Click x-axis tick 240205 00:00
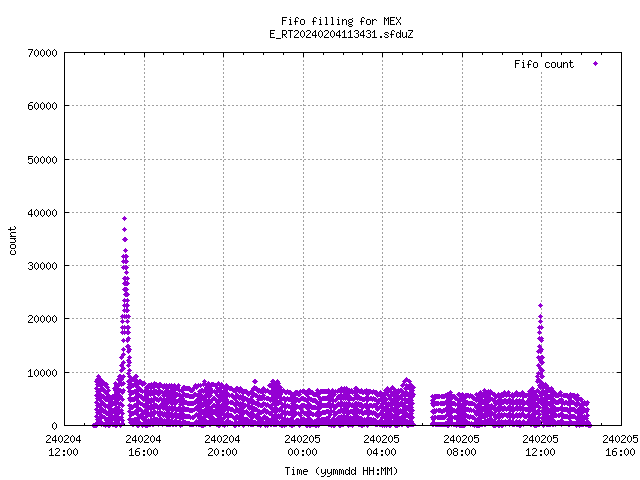Viewport: 640px width, 480px height. click(x=302, y=446)
